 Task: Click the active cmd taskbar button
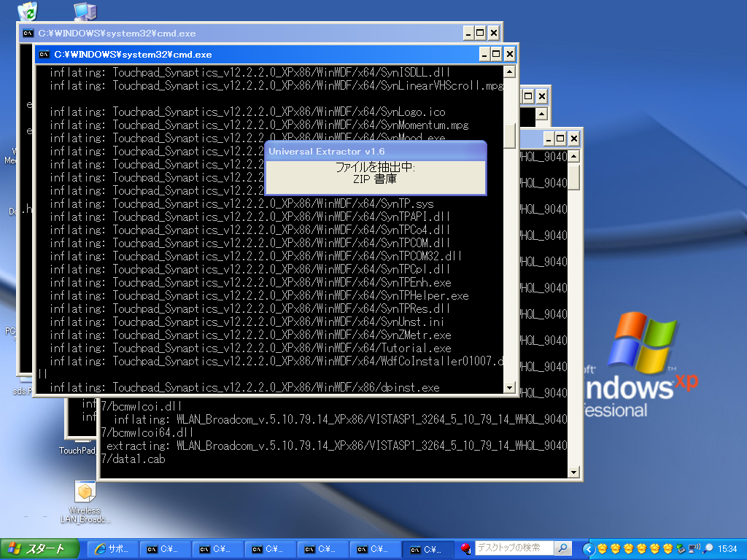[x=427, y=550]
